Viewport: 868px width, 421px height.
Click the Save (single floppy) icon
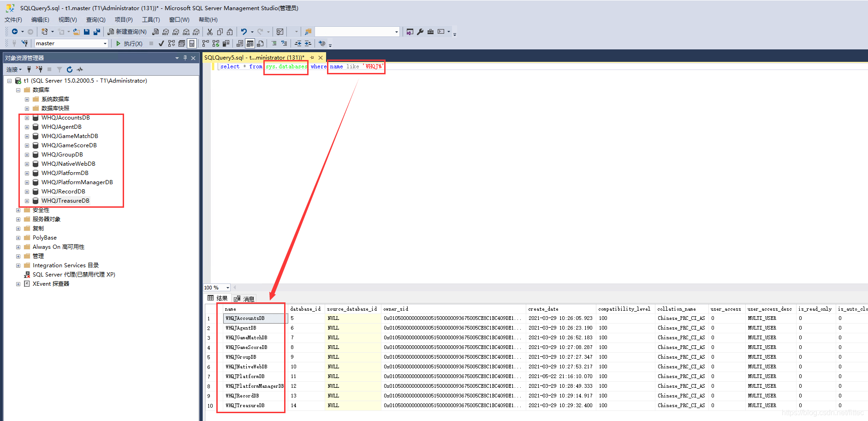tap(87, 32)
